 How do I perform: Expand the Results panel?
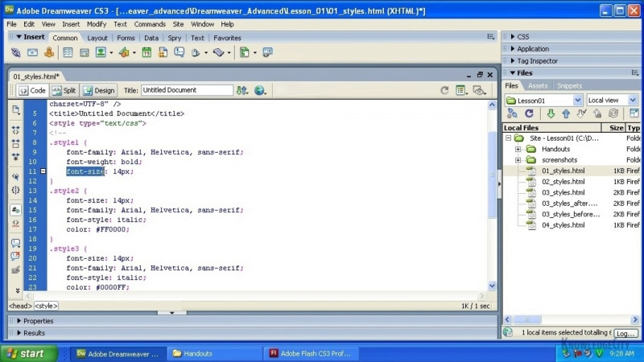pos(19,333)
